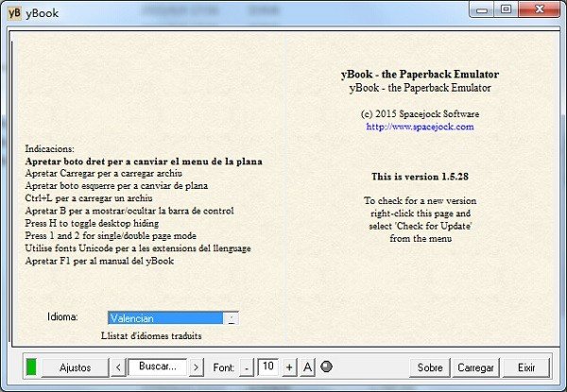Click 'Press H to toggle desktop hiding' line

coord(92,223)
